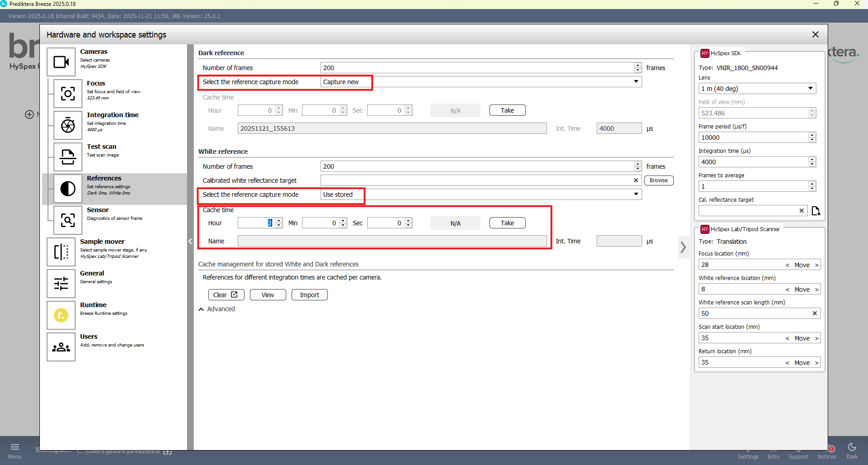Click the calibration target file icon
868x465 pixels.
816,211
